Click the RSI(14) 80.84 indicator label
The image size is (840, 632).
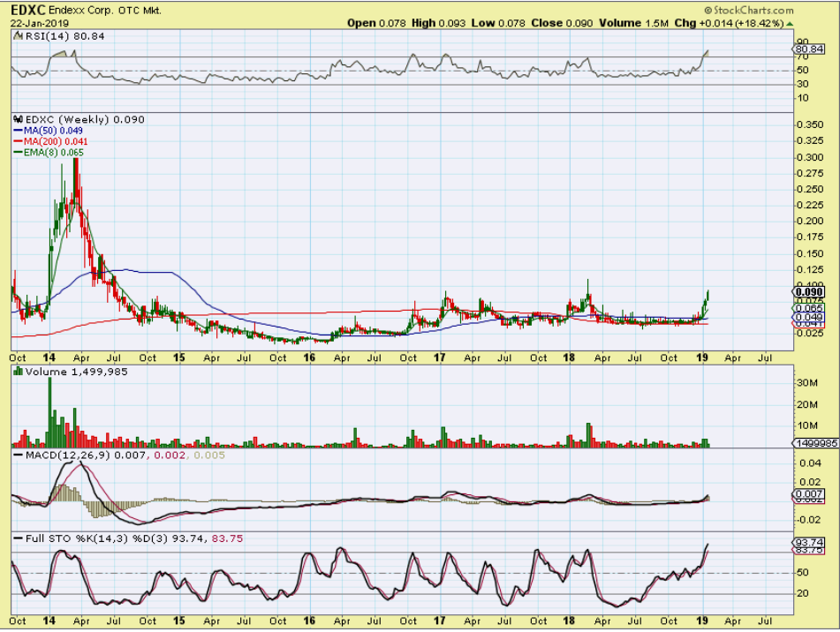pos(64,36)
